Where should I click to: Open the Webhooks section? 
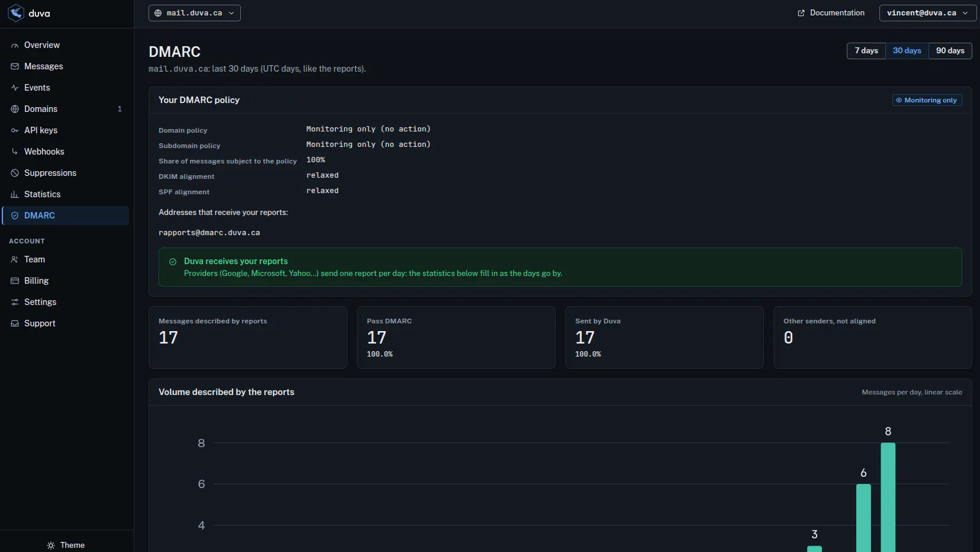point(66,152)
